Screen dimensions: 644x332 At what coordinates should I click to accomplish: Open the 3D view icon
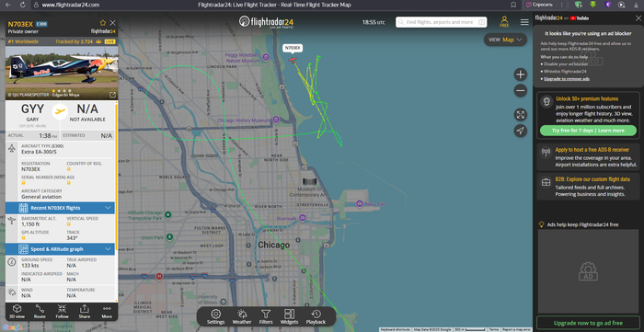17,308
